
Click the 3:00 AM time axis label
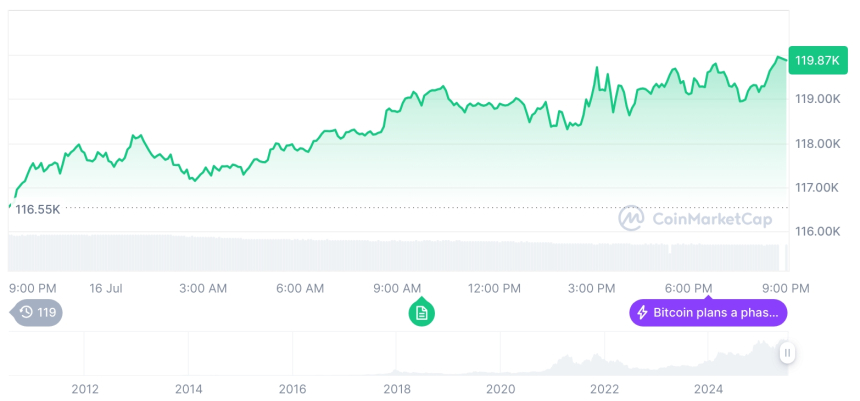click(x=203, y=288)
